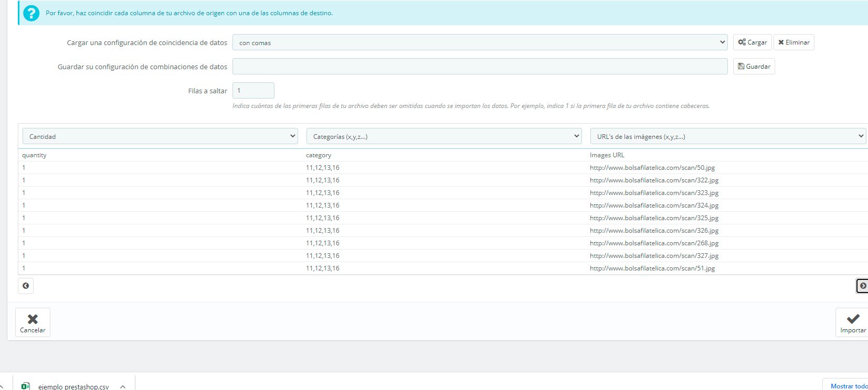Viewport: 868px width, 390px height.
Task: Click the blue question mark help icon
Action: click(31, 13)
